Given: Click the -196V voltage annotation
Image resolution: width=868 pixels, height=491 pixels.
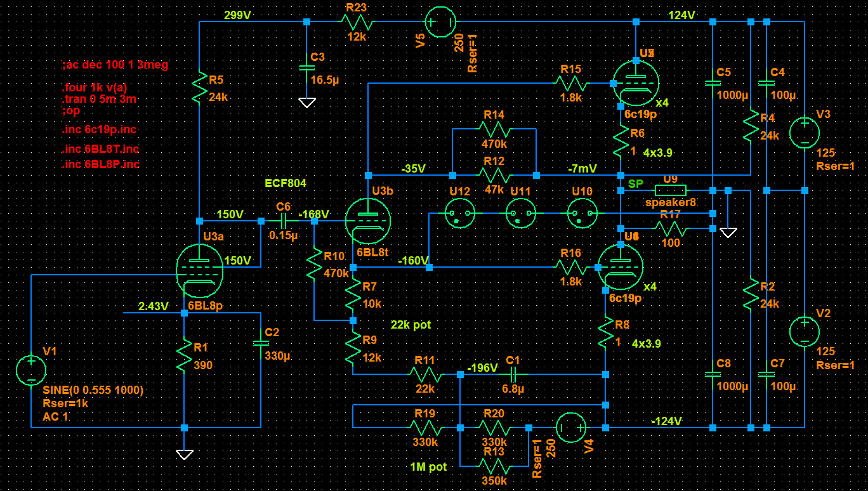Looking at the screenshot, I should pyautogui.click(x=482, y=368).
